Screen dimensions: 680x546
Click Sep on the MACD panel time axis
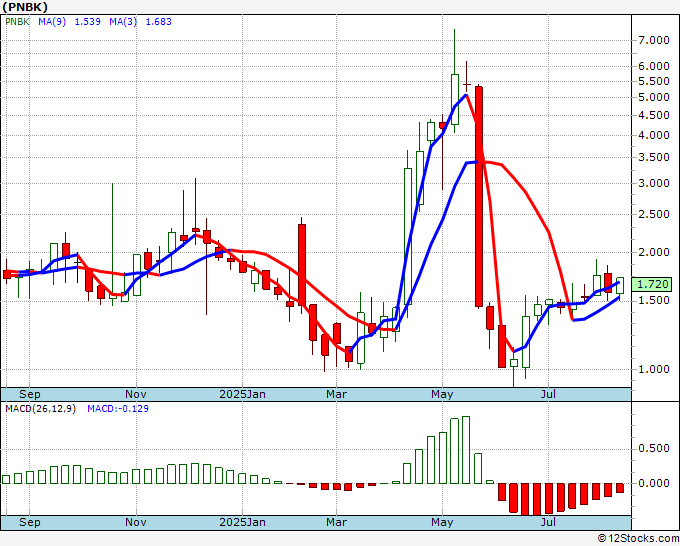coord(29,522)
